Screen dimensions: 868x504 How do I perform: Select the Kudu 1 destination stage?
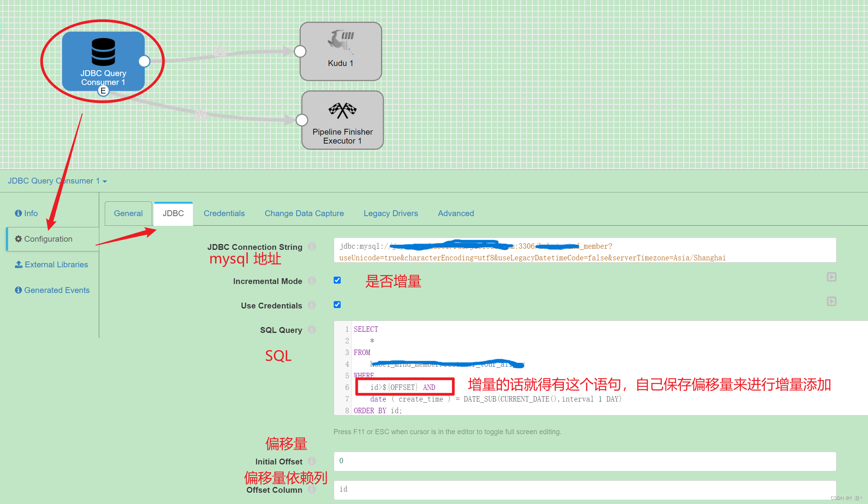tap(341, 51)
